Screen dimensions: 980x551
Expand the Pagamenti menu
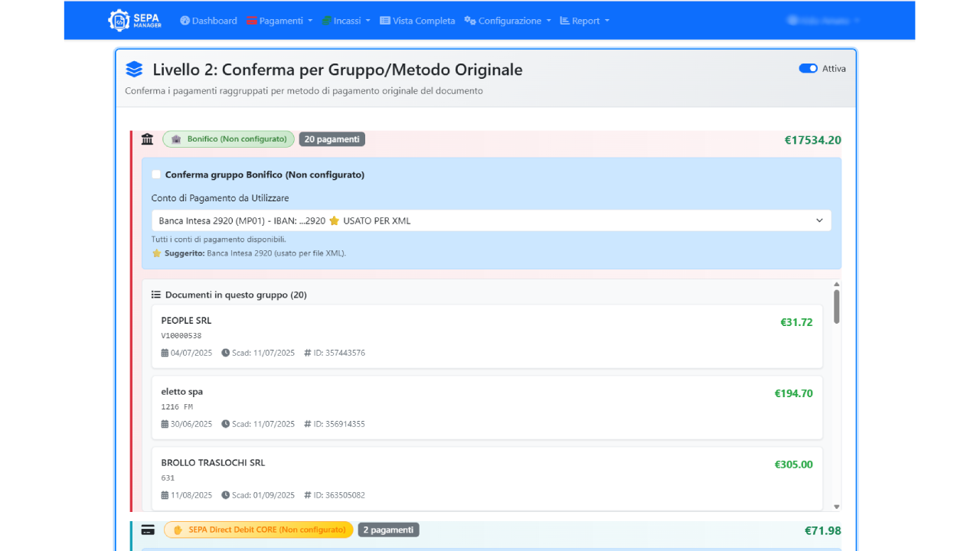(x=279, y=21)
